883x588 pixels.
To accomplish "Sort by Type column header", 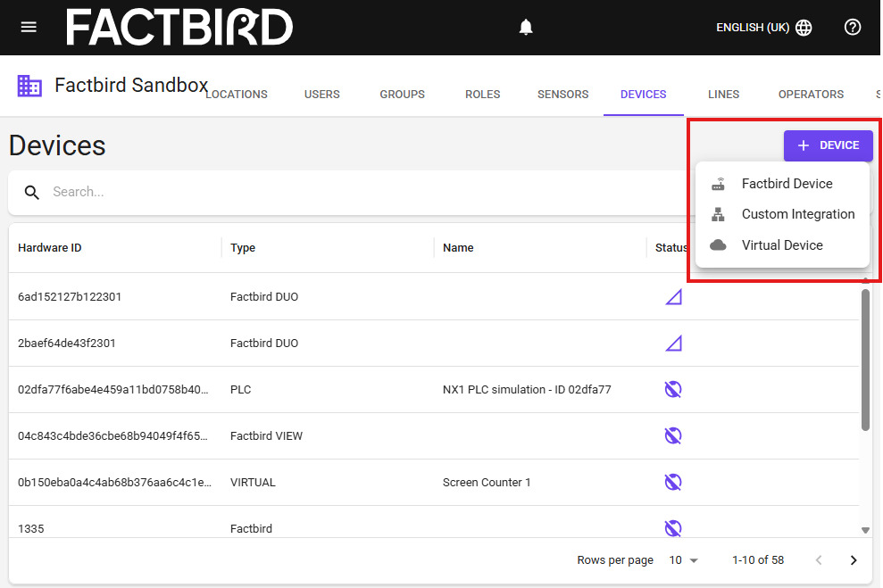I will coord(243,248).
